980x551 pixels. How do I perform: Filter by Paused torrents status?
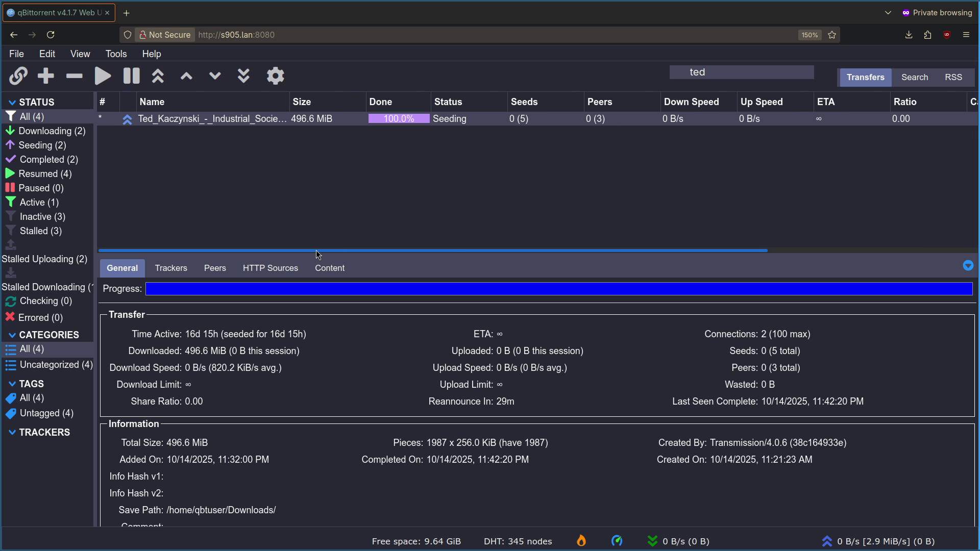pyautogui.click(x=41, y=188)
